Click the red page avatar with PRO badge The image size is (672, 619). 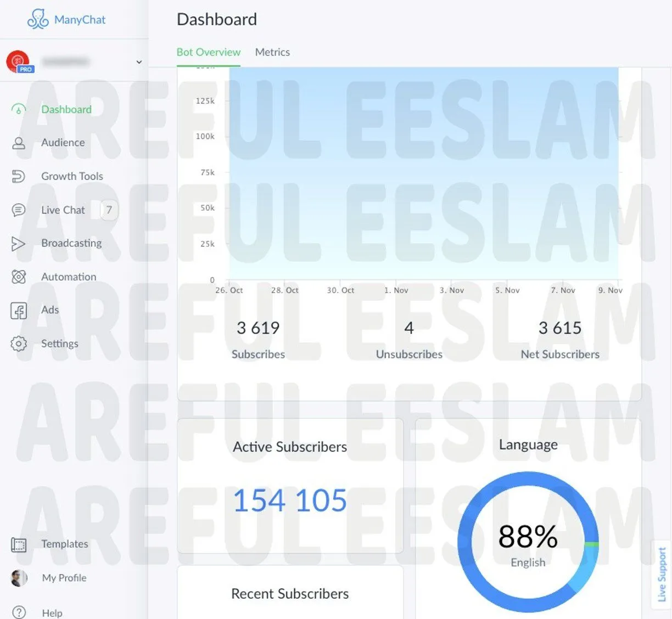coord(19,61)
